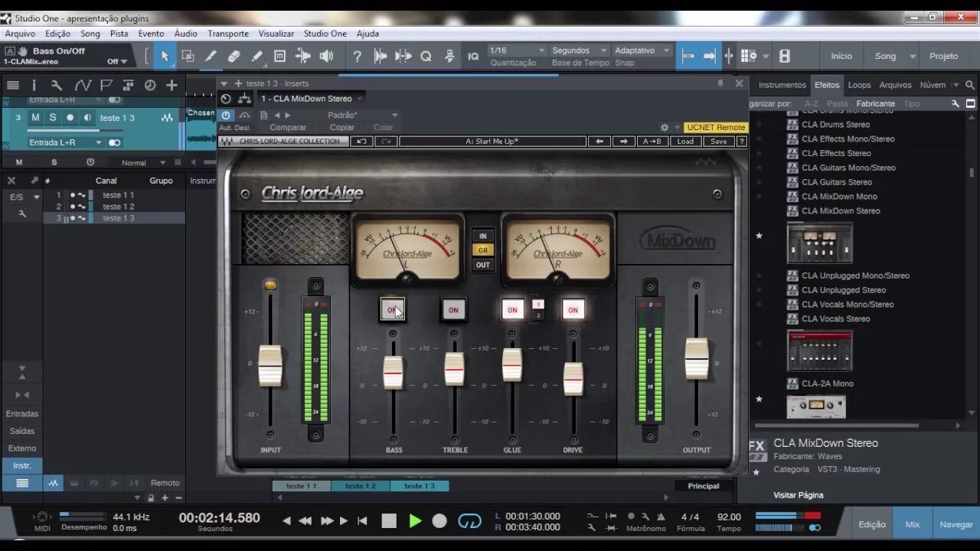This screenshot has height=551, width=980.
Task: Select the Split (knife) tool
Action: 211,56
